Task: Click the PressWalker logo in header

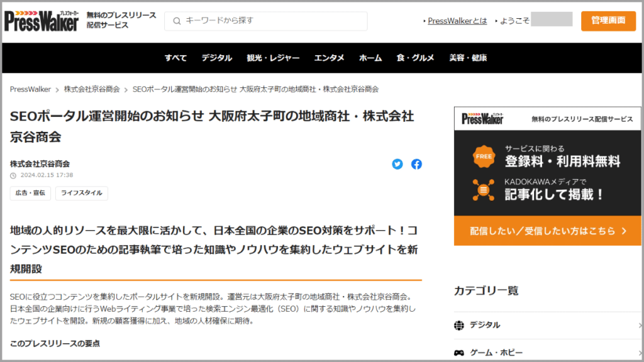Action: [x=42, y=21]
